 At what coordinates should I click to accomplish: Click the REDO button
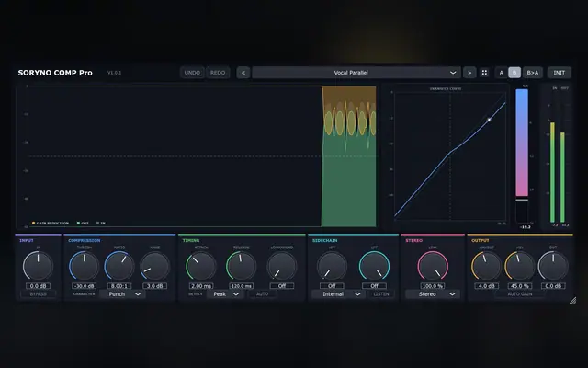[218, 73]
